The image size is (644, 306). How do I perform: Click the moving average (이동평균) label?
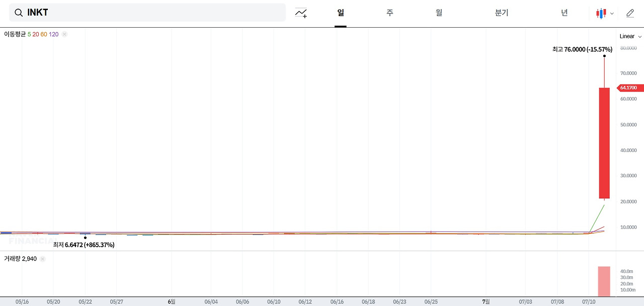pyautogui.click(x=15, y=34)
